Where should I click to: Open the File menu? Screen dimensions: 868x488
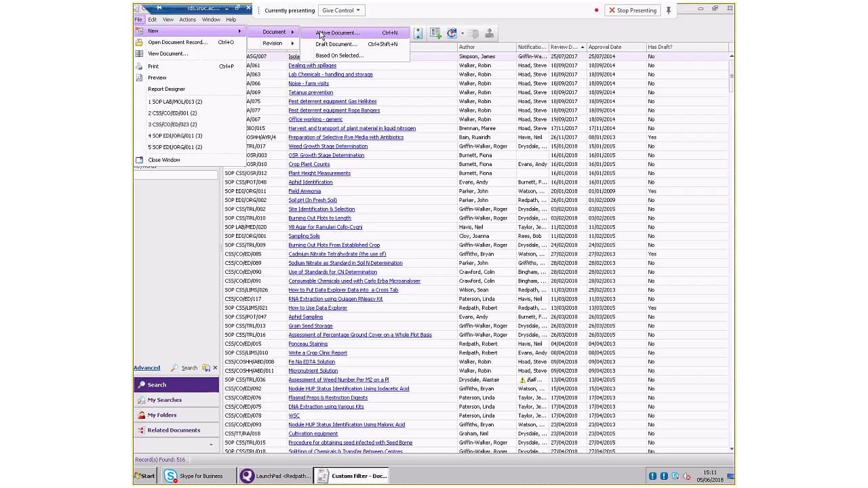point(138,20)
